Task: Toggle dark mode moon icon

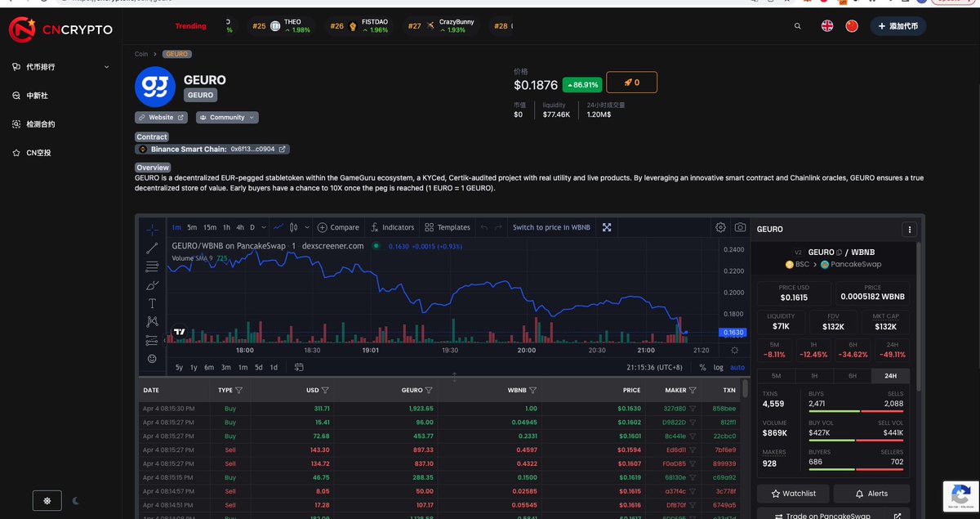Action: pyautogui.click(x=76, y=500)
